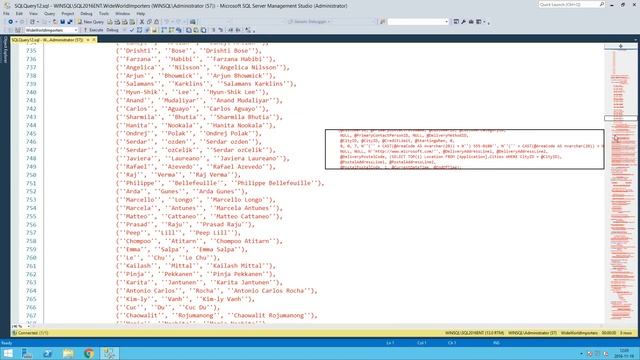Open the active files dropdown arrow

coord(636,40)
